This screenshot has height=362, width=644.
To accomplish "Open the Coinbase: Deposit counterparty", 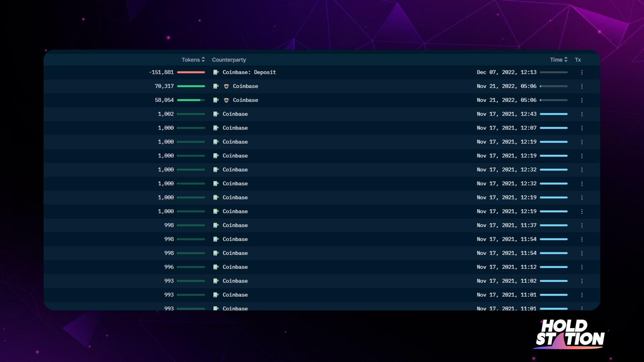I will pos(249,72).
